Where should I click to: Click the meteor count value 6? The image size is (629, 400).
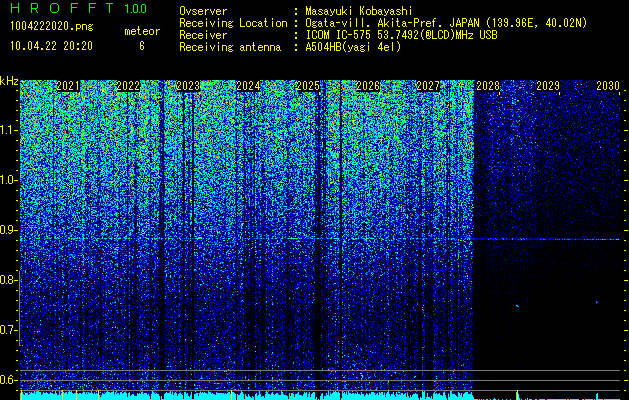click(142, 46)
